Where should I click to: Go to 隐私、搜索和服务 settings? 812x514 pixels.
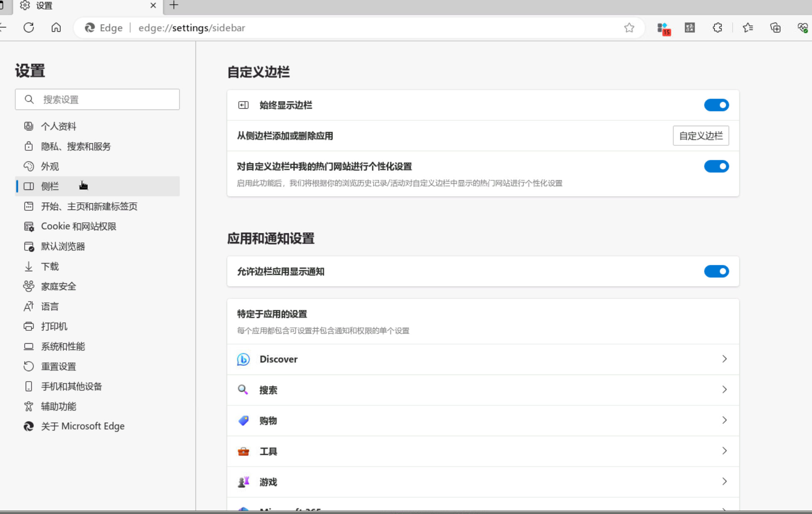point(76,147)
